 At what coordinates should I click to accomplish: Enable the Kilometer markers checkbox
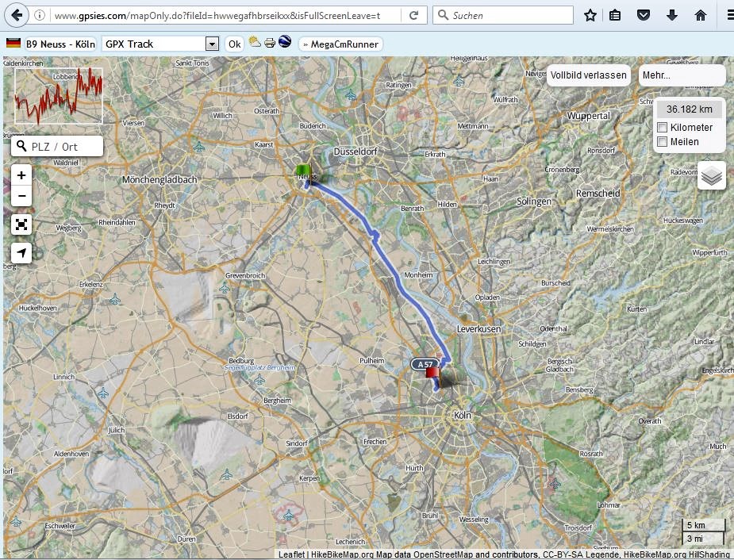[x=663, y=128]
